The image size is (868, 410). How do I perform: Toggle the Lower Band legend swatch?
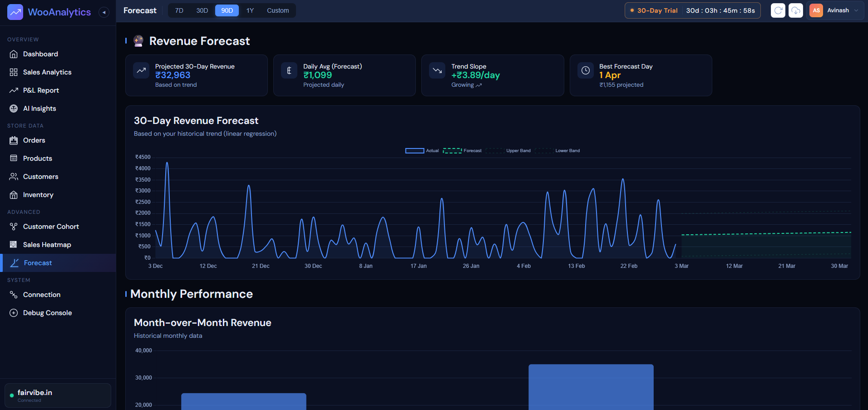click(544, 151)
